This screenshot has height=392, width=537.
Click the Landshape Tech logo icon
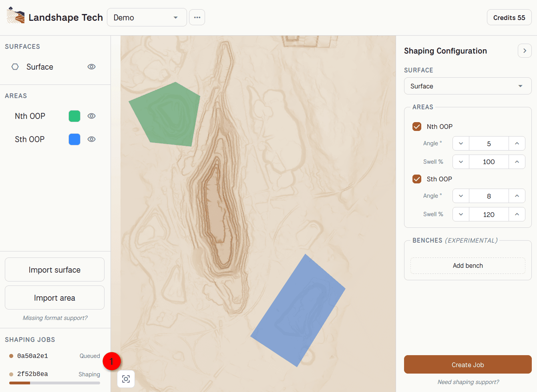[x=16, y=15]
